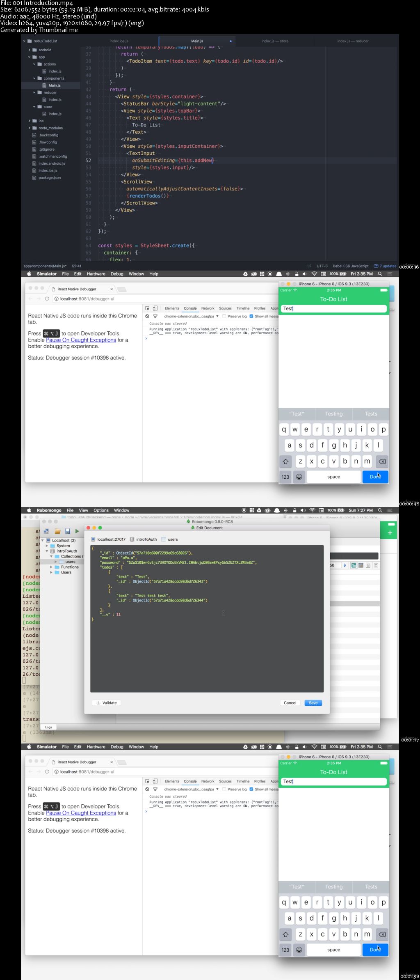Click the JSON document editor area
This screenshot has width=420, height=980.
coord(207,619)
